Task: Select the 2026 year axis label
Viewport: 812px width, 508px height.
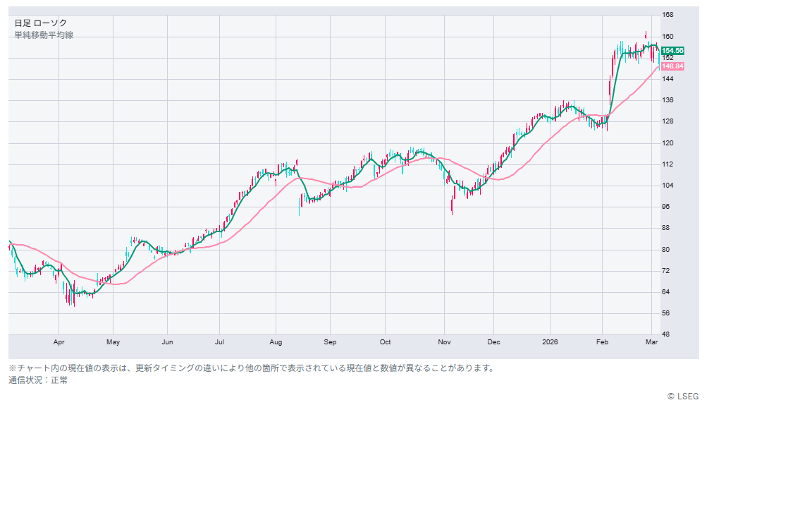Action: (550, 342)
